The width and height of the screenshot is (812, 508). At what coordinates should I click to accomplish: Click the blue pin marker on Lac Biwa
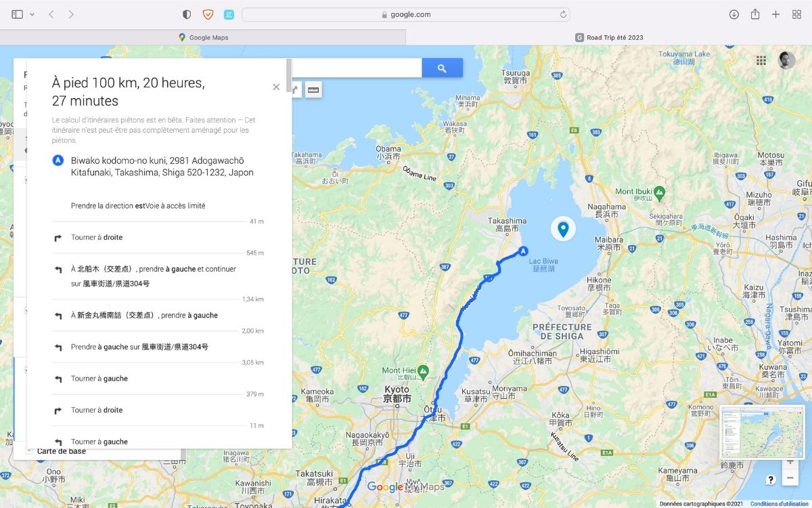pos(562,229)
